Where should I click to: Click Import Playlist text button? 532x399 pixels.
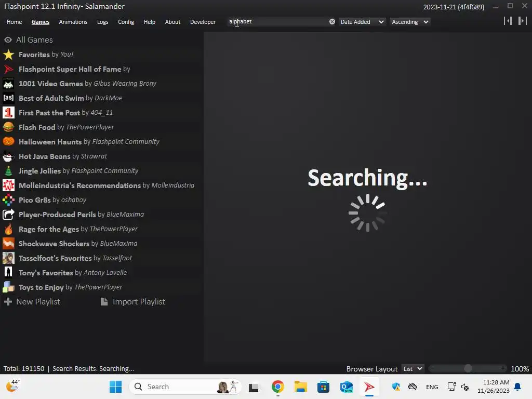139,302
